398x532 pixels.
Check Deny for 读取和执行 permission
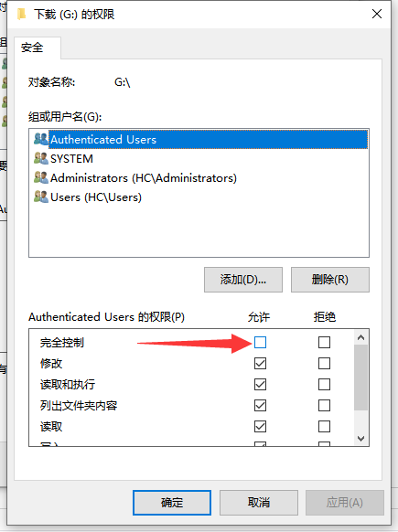tap(324, 385)
